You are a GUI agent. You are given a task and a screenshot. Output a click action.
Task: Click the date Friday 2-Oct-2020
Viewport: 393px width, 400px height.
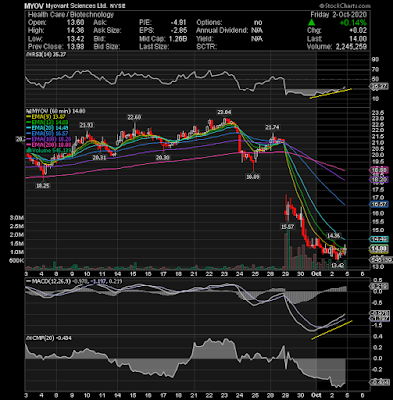click(339, 15)
